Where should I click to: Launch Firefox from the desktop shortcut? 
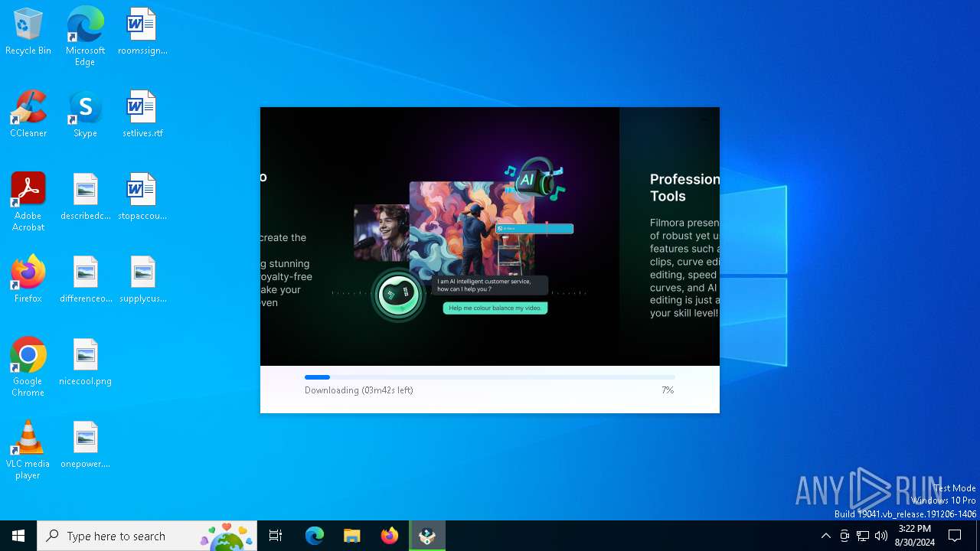point(28,280)
